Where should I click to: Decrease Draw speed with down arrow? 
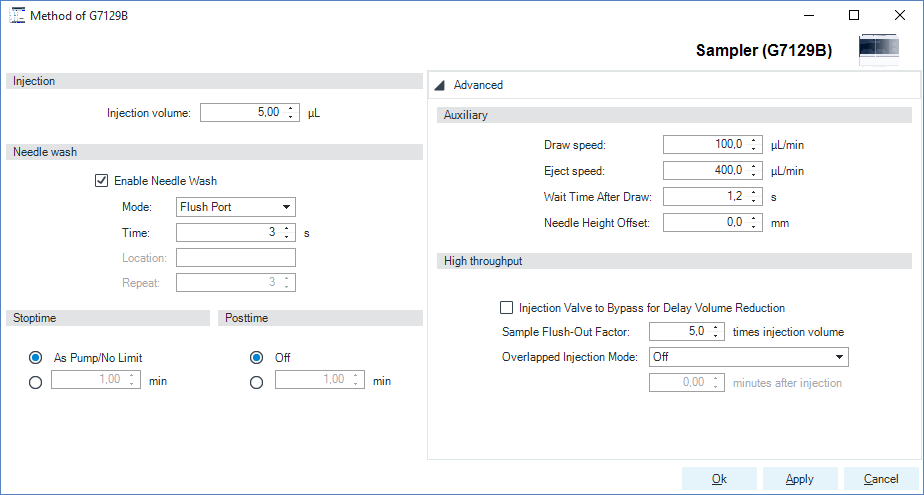click(x=753, y=148)
